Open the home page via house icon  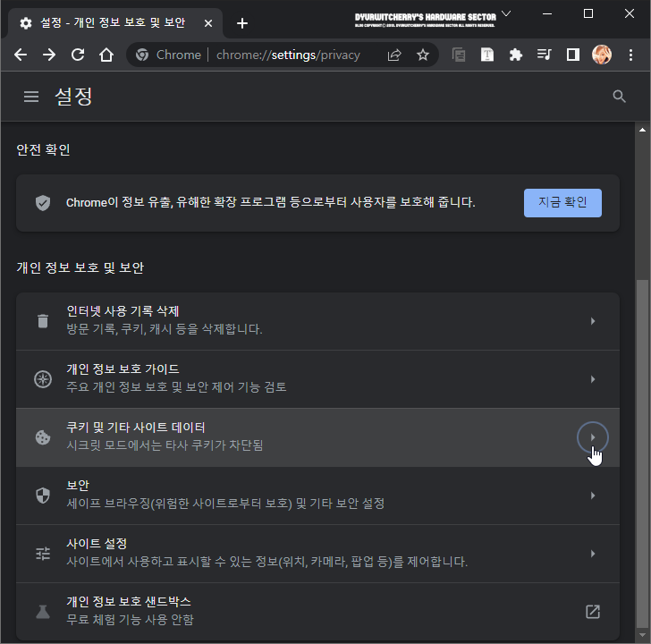pos(106,55)
